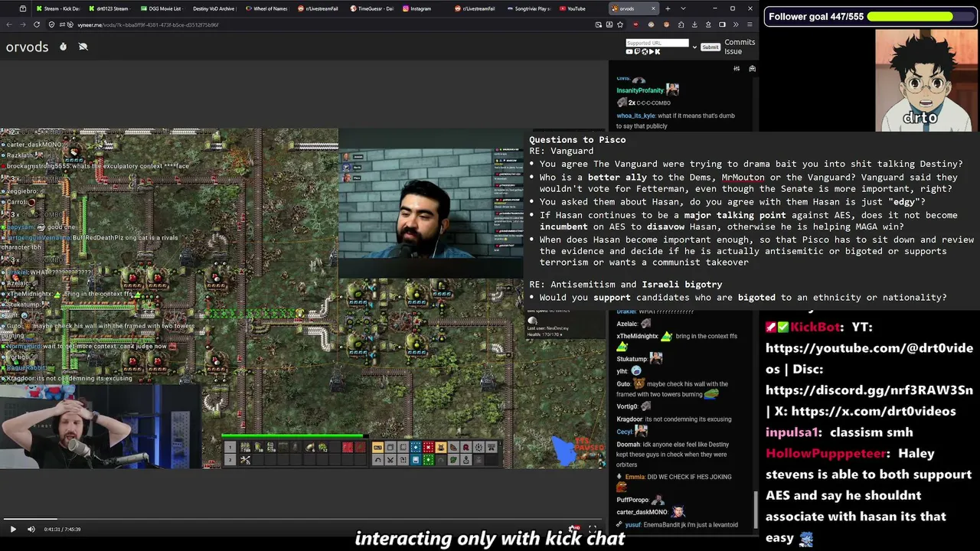980x551 pixels.
Task: Click the x.com drt0videos link
Action: click(874, 411)
